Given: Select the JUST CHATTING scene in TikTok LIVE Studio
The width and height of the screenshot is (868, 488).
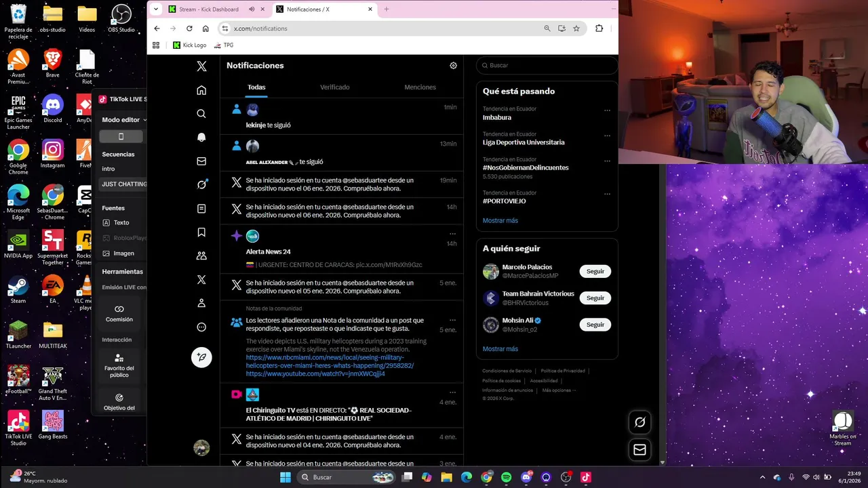Looking at the screenshot, I should (x=123, y=184).
